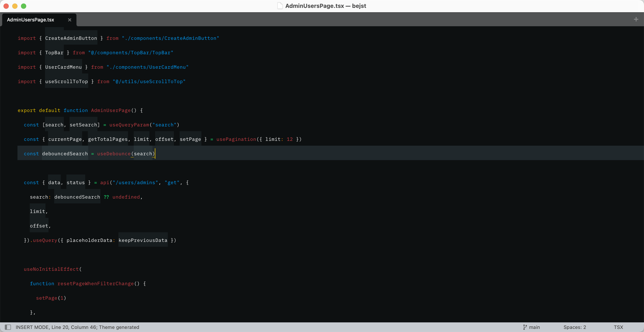Click the useQueryParam call
644x332 pixels.
(x=129, y=125)
